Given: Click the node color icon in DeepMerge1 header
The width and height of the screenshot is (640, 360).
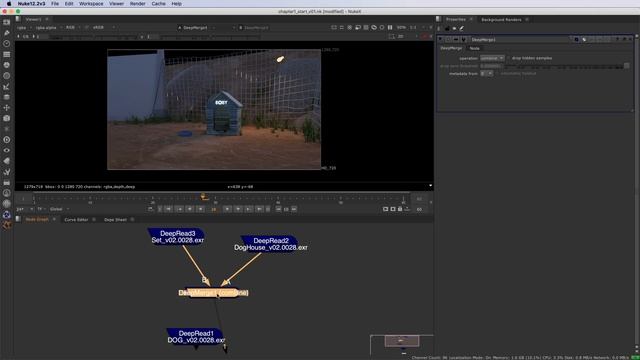Looking at the screenshot, I should point(576,40).
